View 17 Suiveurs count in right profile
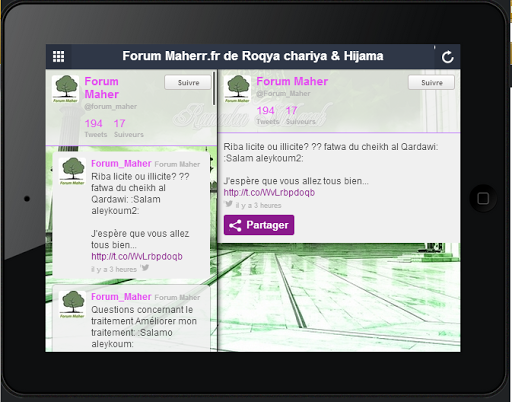Screen dimensions: 512x402 [300, 115]
